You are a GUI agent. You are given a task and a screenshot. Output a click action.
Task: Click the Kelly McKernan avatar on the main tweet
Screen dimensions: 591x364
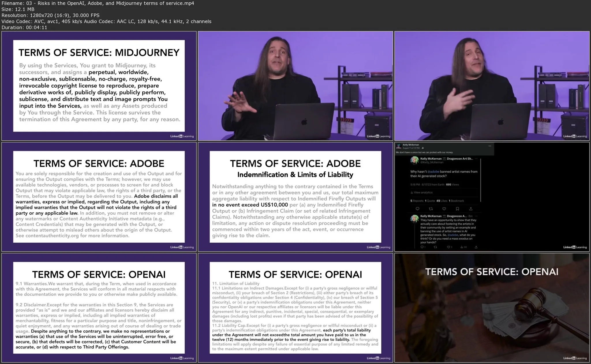click(414, 161)
